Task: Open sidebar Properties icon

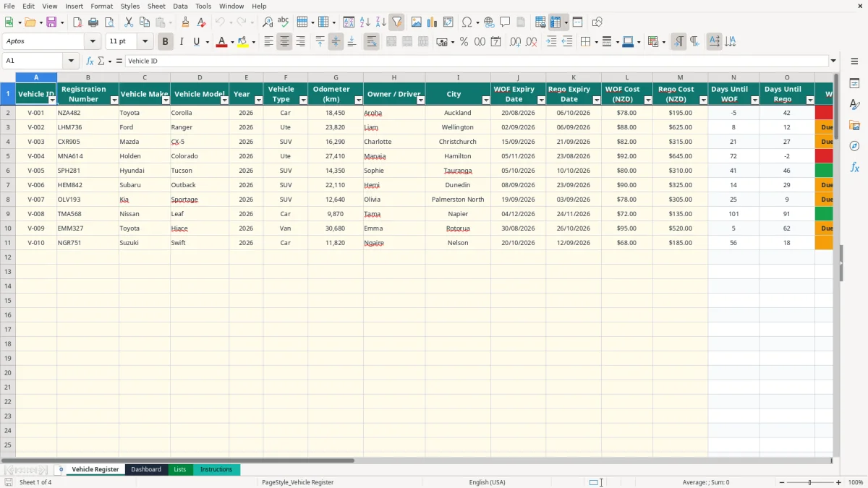Action: click(854, 83)
